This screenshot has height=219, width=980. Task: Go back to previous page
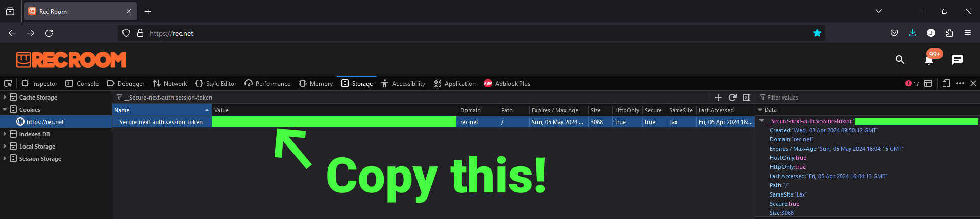(12, 33)
